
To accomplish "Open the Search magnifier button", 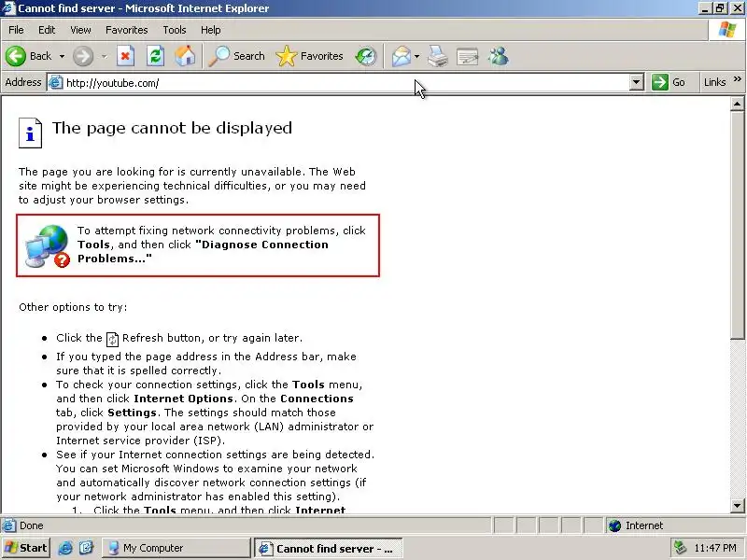I will [237, 56].
